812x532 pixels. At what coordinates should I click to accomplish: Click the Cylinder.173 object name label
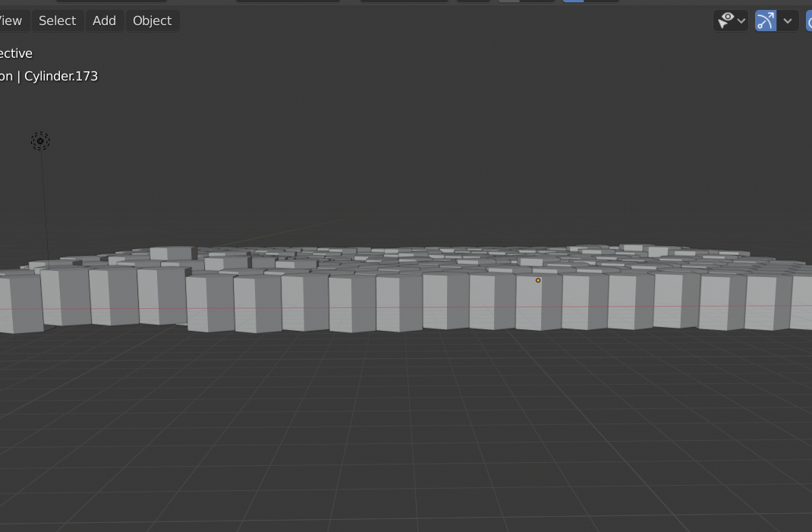(61, 76)
